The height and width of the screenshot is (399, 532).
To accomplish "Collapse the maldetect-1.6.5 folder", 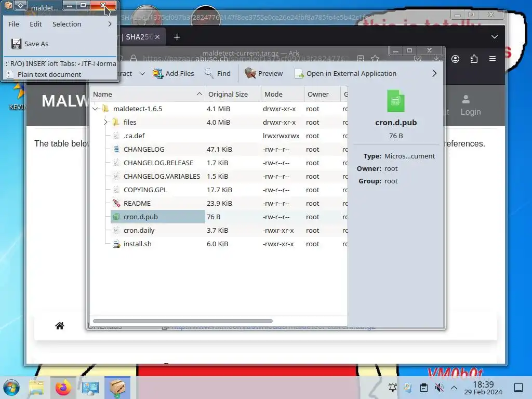I will 96,109.
